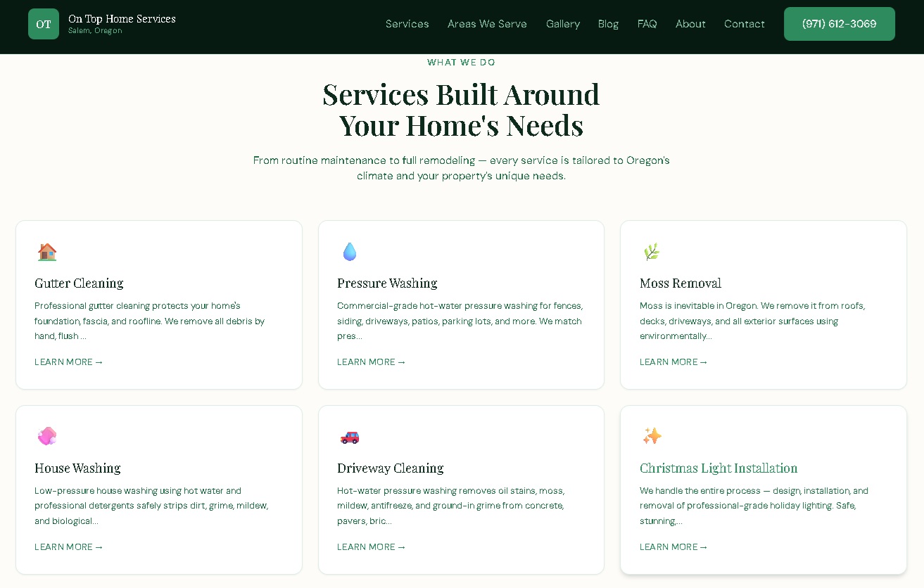924x588 pixels.
Task: Open the Services menu
Action: point(407,23)
